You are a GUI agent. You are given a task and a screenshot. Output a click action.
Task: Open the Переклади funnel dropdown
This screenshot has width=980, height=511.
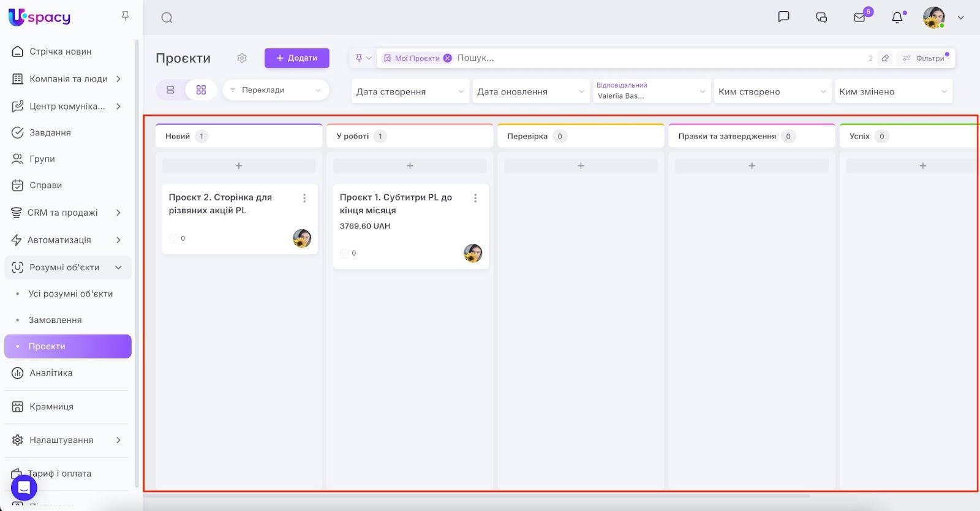click(276, 90)
